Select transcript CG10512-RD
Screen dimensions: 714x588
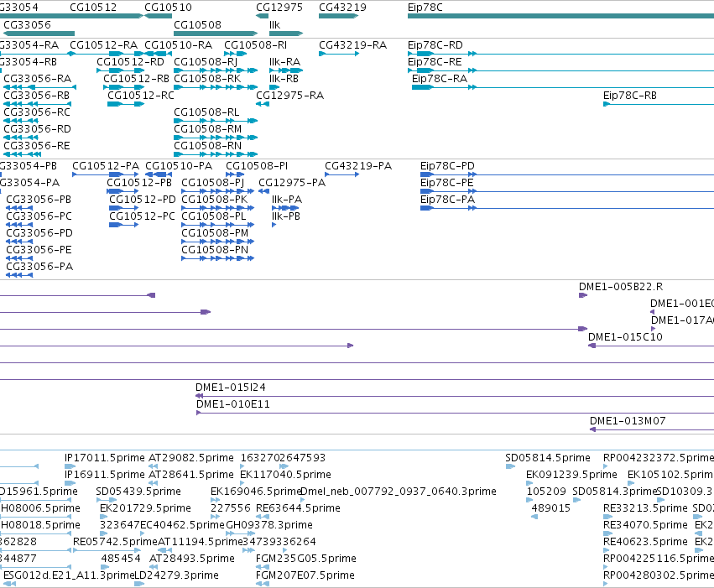pos(130,62)
